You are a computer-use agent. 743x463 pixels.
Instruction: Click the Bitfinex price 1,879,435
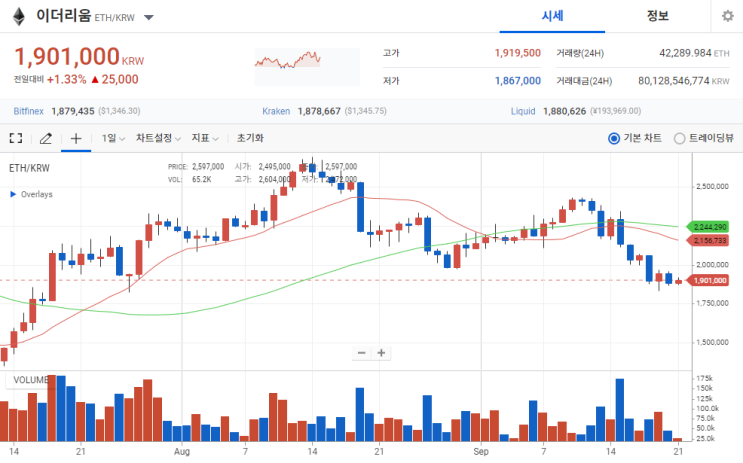[72, 111]
